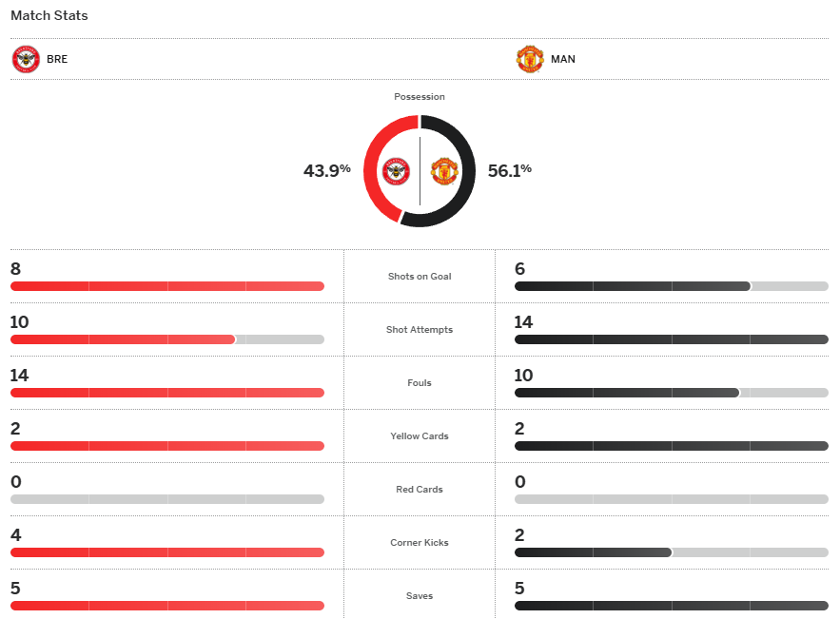840x619 pixels.
Task: Click the 56.1% possession value
Action: pyautogui.click(x=510, y=171)
